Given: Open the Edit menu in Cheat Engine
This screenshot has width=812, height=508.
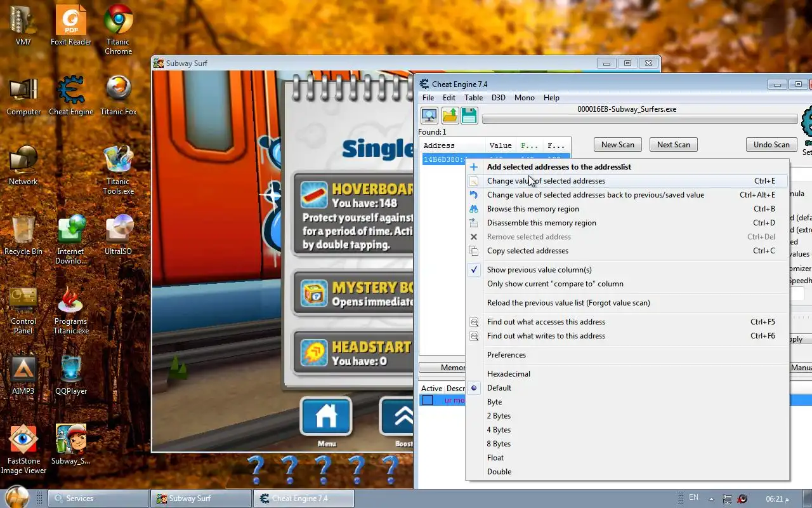Looking at the screenshot, I should pos(449,98).
